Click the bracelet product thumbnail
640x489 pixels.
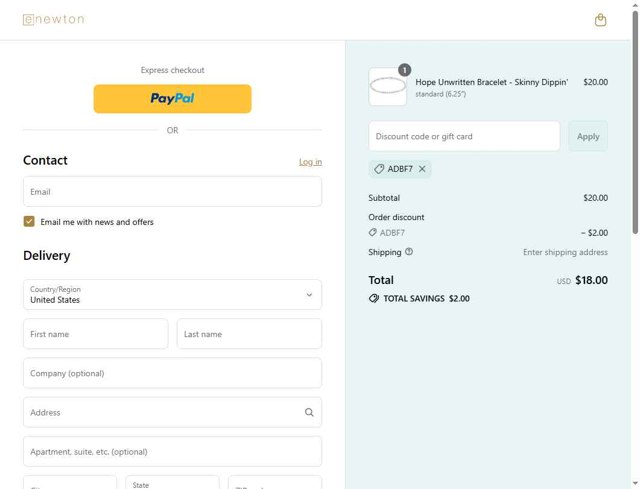[387, 87]
